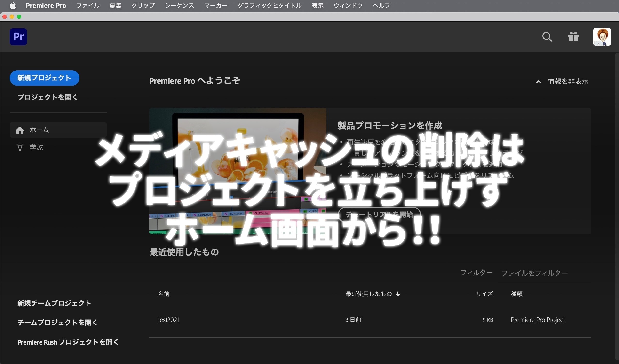Open the グラフィックとタイトル menu
619x364 pixels.
[x=270, y=5]
